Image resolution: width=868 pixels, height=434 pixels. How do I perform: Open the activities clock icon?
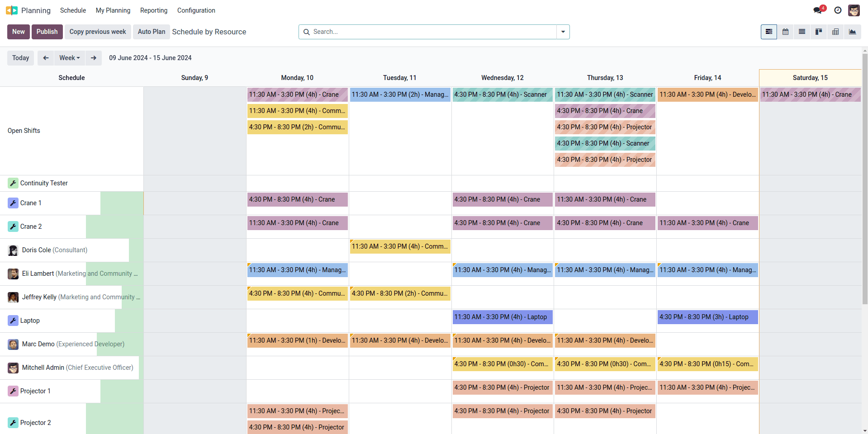click(838, 10)
